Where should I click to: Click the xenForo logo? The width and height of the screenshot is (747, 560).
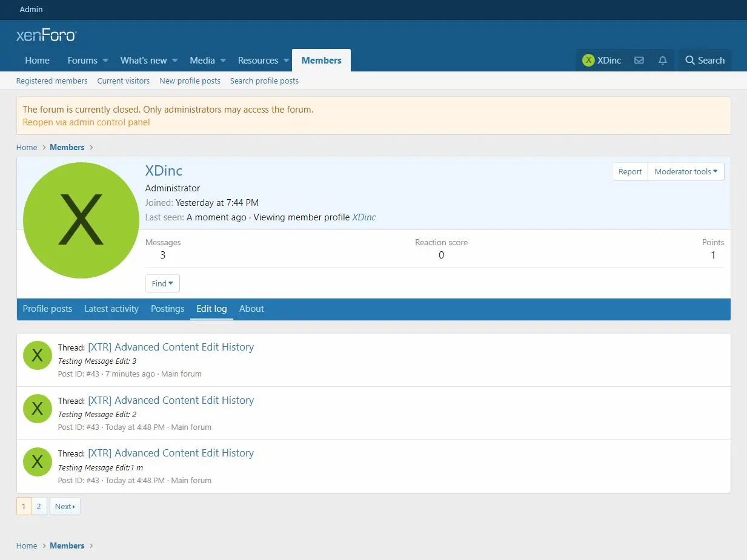46,35
